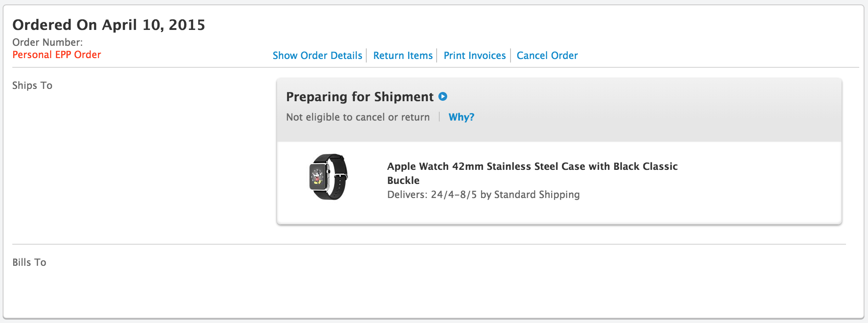Click Cancel Order link
Image resolution: width=868 pixels, height=323 pixels.
[x=547, y=55]
